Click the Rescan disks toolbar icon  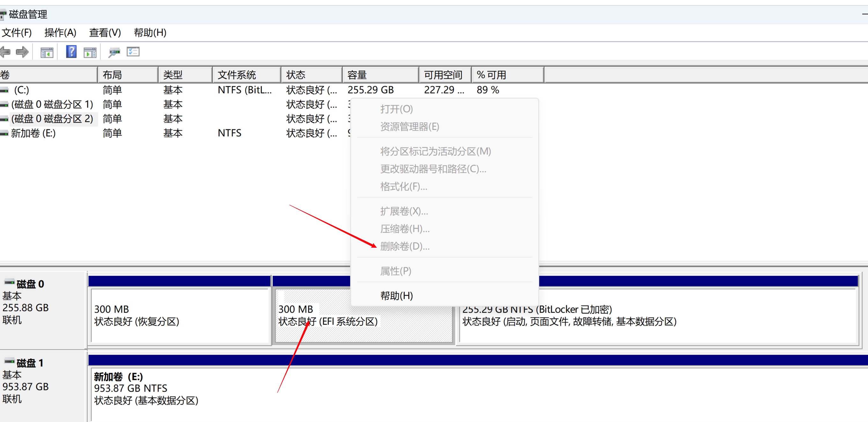coord(114,52)
